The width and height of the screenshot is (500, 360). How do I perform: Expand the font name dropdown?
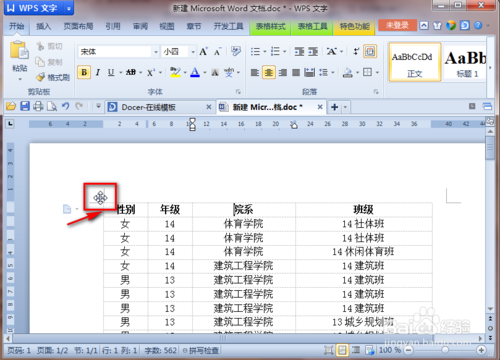coord(156,52)
